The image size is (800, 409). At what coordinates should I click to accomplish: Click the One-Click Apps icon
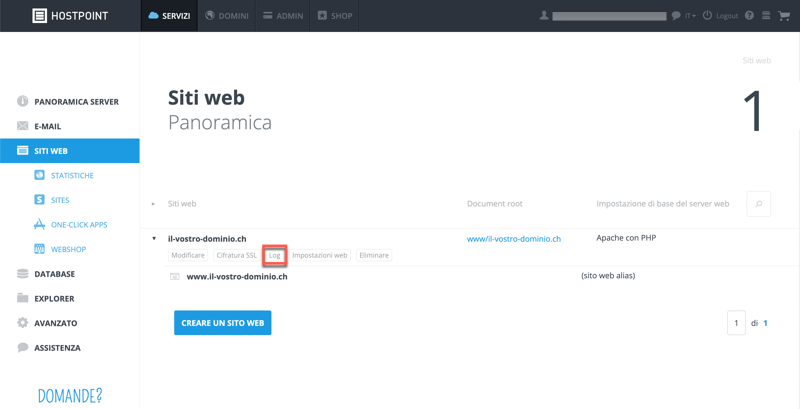pyautogui.click(x=39, y=224)
